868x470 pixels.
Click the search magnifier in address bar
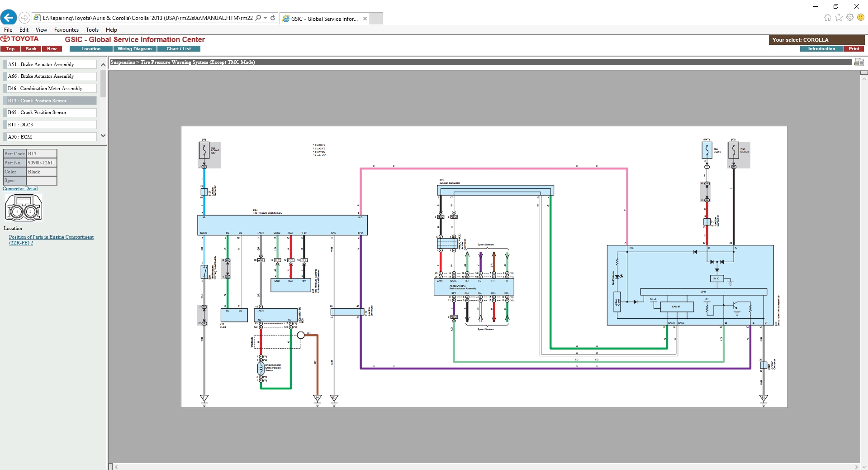click(258, 18)
